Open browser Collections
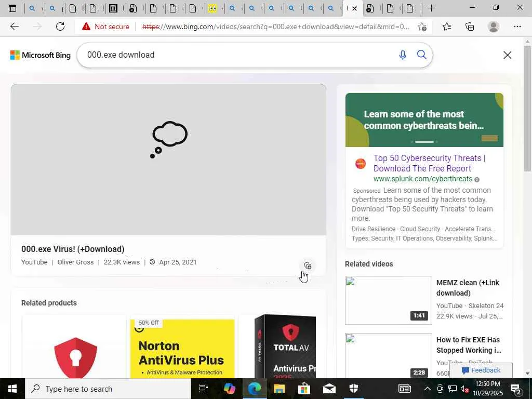The height and width of the screenshot is (399, 532). pos(470,26)
